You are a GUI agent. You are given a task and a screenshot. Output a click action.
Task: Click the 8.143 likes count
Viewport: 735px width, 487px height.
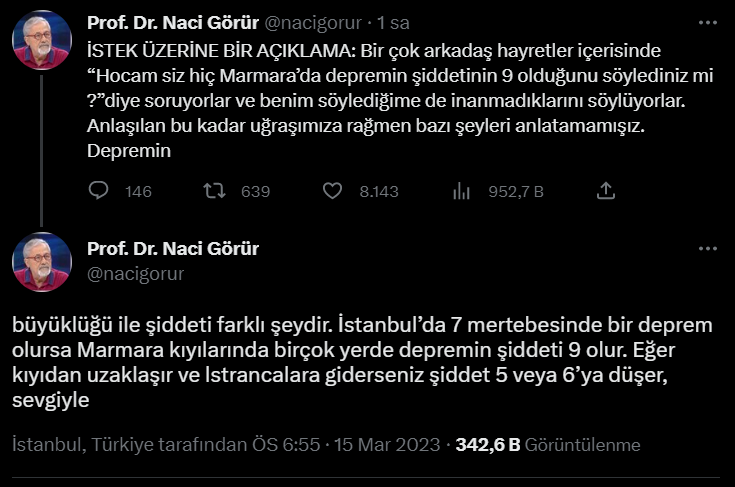pos(379,192)
